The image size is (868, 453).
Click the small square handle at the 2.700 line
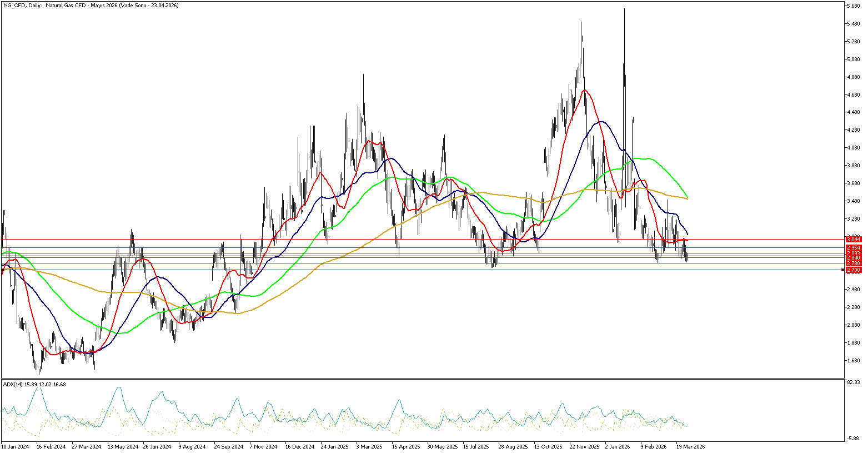843,270
